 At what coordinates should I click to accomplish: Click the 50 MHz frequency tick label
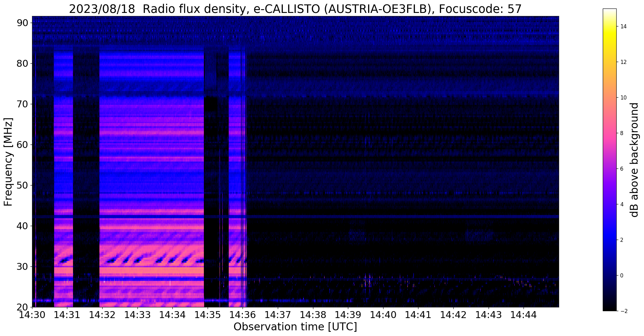pyautogui.click(x=22, y=185)
